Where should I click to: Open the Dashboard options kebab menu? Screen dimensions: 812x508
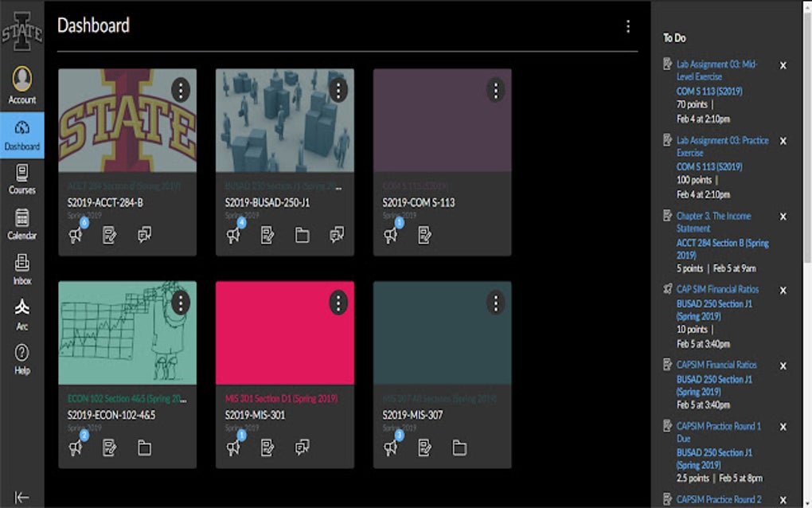[628, 26]
